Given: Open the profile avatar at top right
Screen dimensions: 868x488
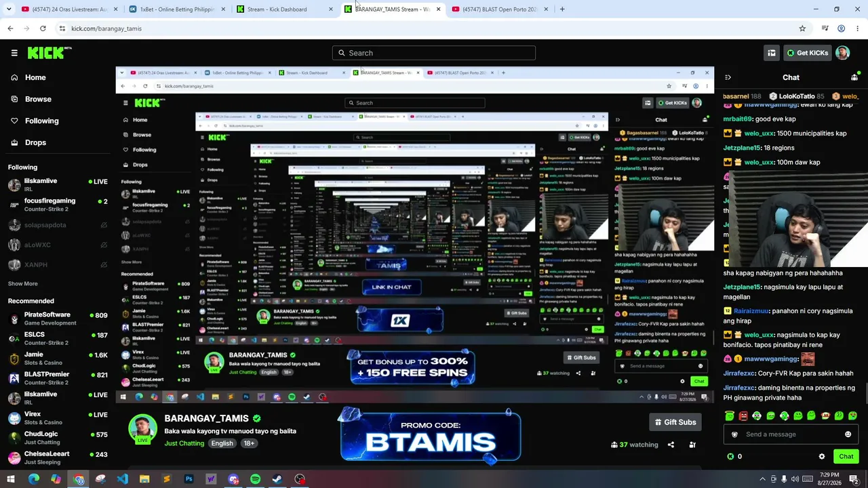Looking at the screenshot, I should (843, 53).
